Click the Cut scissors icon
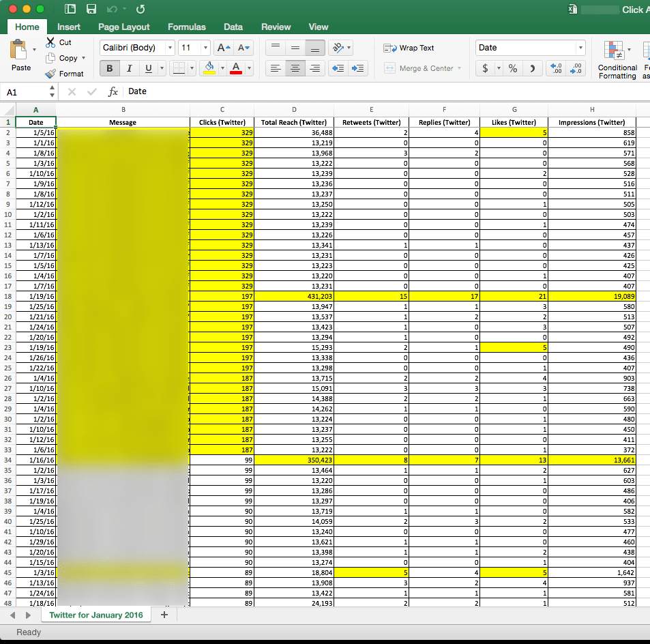The image size is (650, 644). pyautogui.click(x=50, y=42)
